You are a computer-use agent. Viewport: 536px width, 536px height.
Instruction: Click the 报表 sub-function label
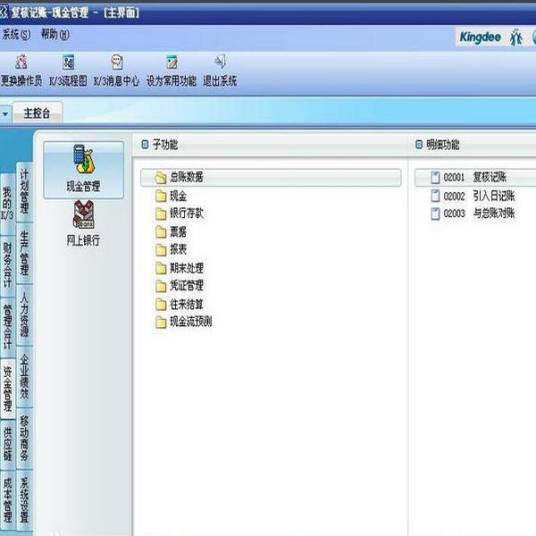tap(178, 250)
